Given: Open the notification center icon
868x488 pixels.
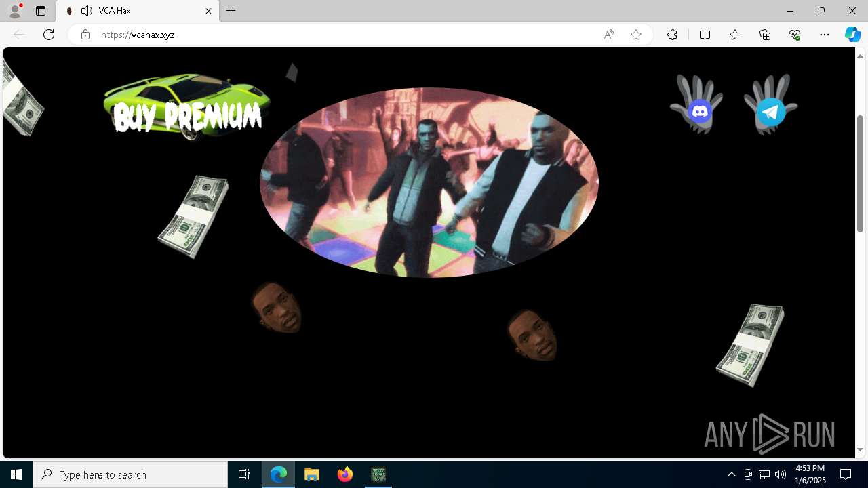Looking at the screenshot, I should [x=846, y=474].
